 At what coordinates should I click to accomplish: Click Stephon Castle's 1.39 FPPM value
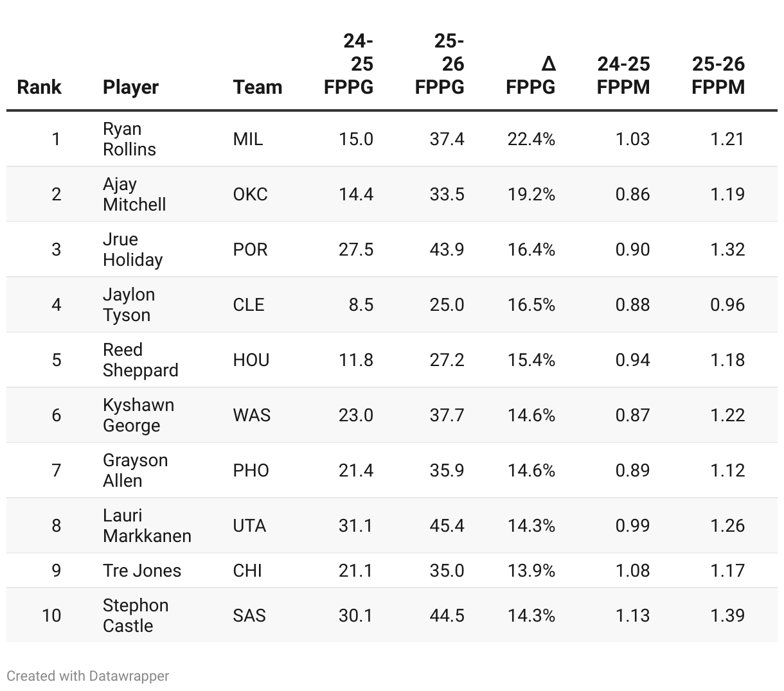pos(727,615)
